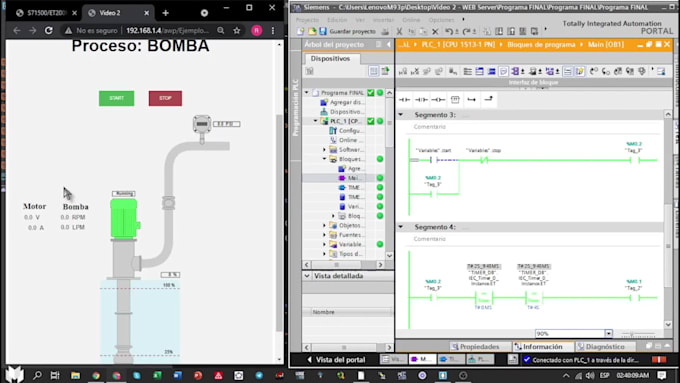Click the volume speaker icon in system tray
Image resolution: width=680 pixels, height=383 pixels.
(x=590, y=375)
